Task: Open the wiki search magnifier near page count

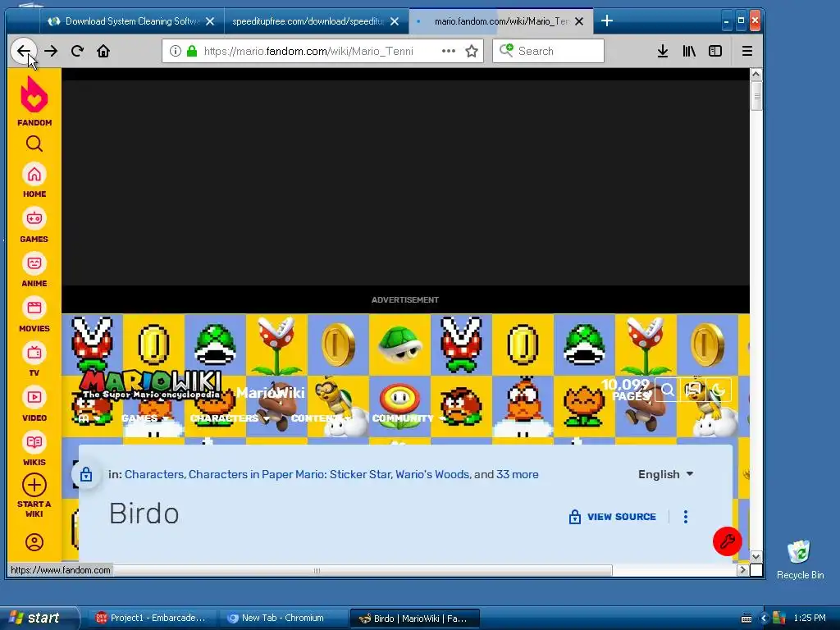Action: (668, 390)
